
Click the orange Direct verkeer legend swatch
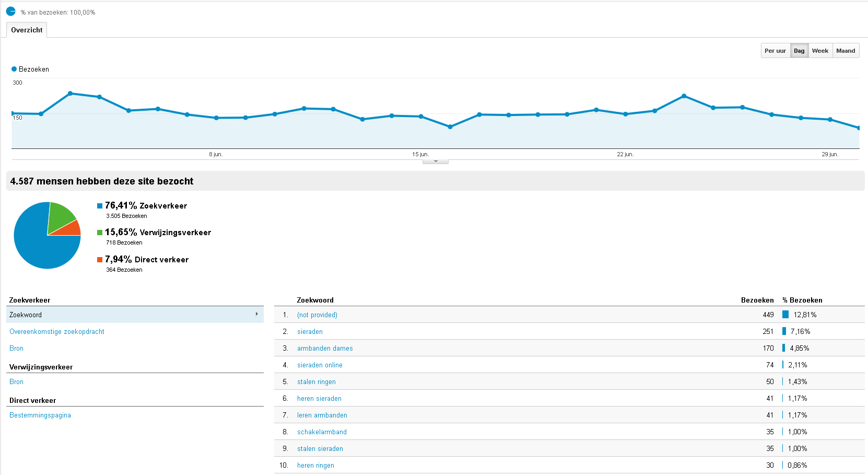coord(100,260)
